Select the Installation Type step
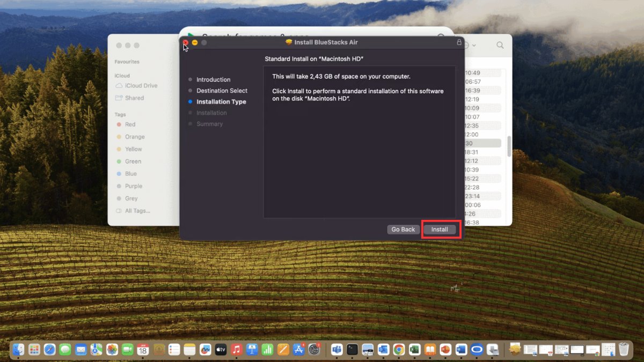The height and width of the screenshot is (362, 644). tap(221, 102)
